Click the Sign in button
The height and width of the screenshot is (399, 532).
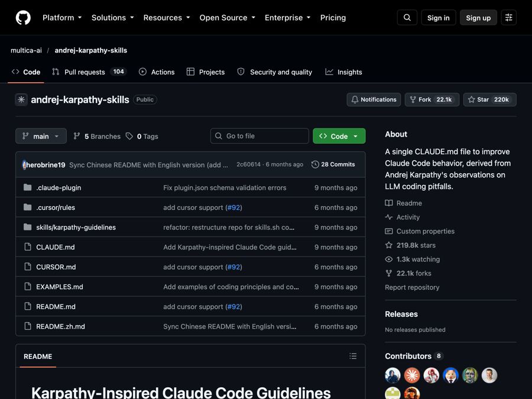coord(439,18)
